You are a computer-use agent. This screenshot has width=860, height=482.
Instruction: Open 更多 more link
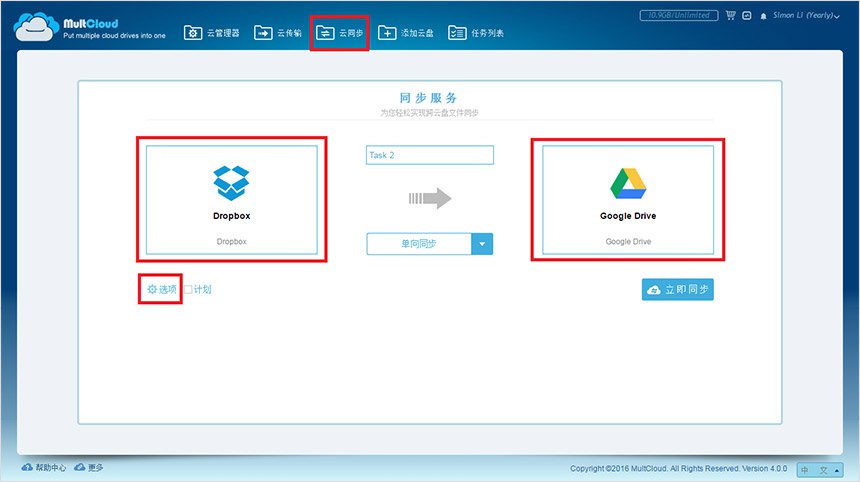89,467
